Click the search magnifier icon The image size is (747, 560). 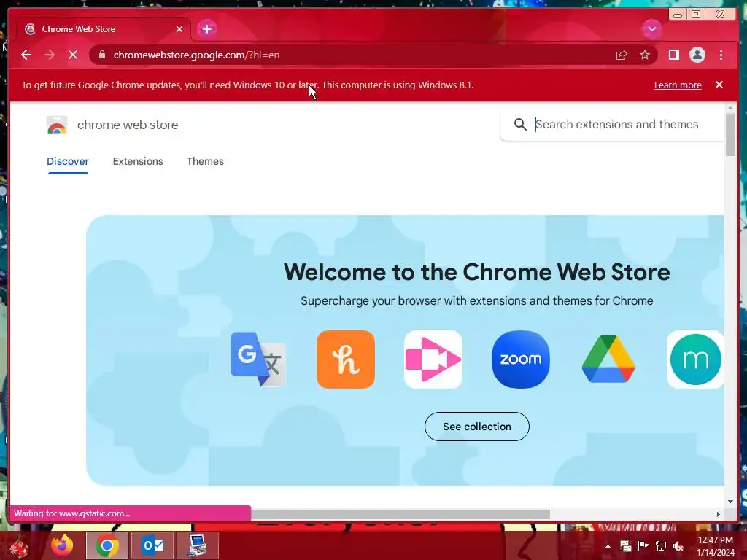[519, 124]
